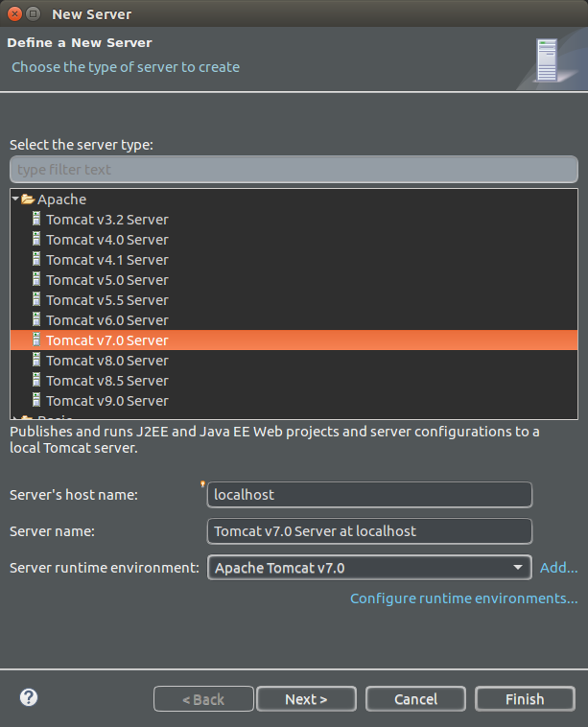The height and width of the screenshot is (727, 588).
Task: Collapse the Apache tree node arrow
Action: tap(15, 199)
